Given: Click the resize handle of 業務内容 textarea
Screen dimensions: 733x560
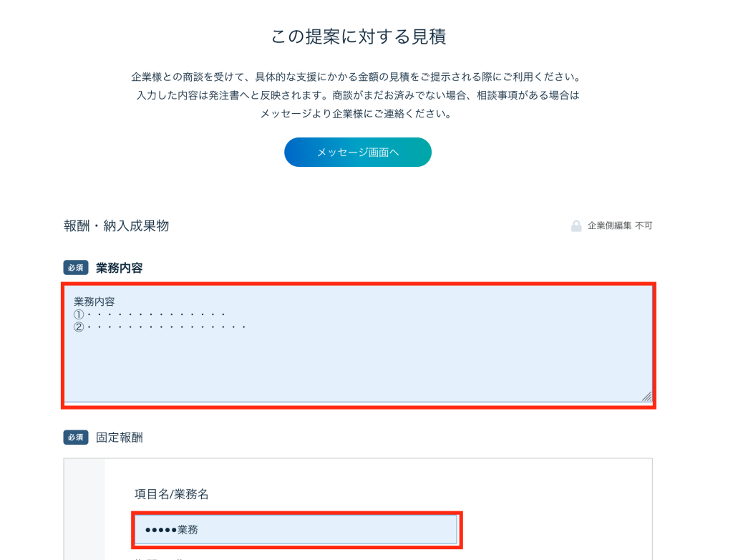Looking at the screenshot, I should click(x=646, y=396).
